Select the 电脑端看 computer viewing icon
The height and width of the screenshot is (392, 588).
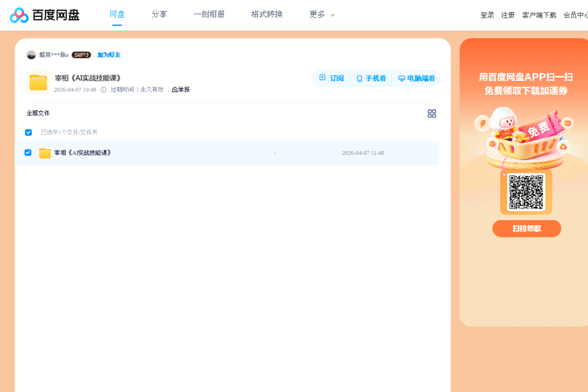point(401,78)
